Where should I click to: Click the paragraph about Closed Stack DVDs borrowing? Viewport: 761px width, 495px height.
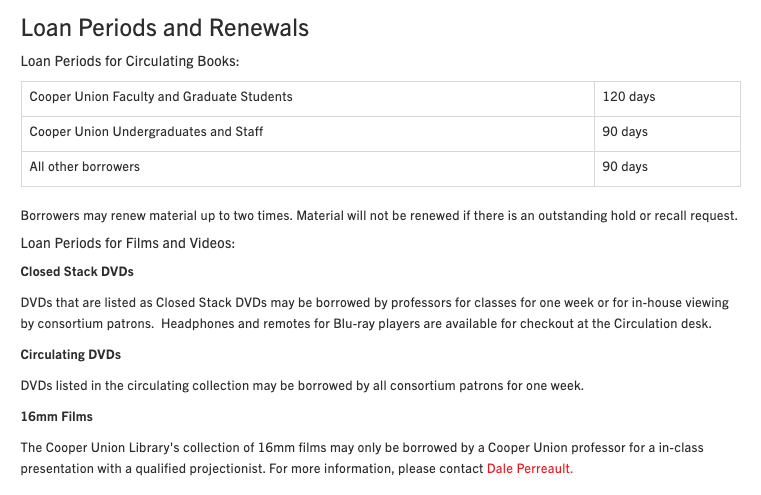pos(374,313)
